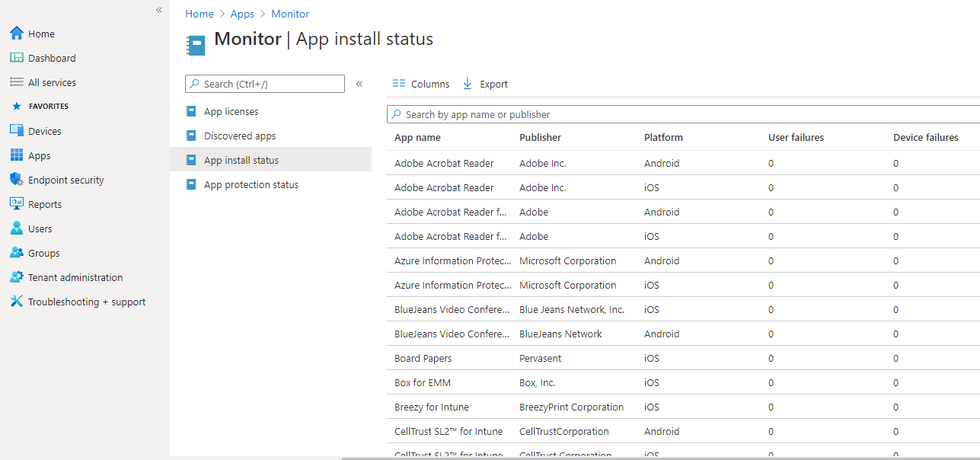Focus the Search by app name or publisher field
980x460 pixels.
click(683, 114)
